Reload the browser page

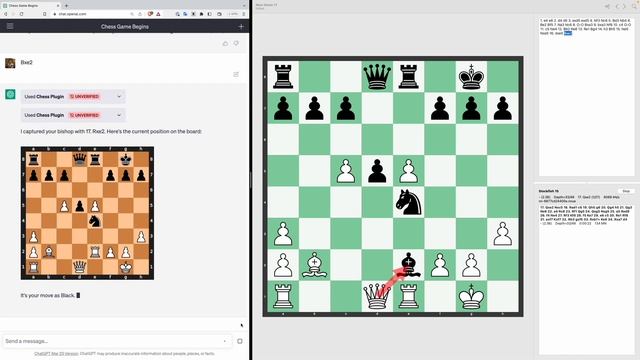[x=21, y=14]
